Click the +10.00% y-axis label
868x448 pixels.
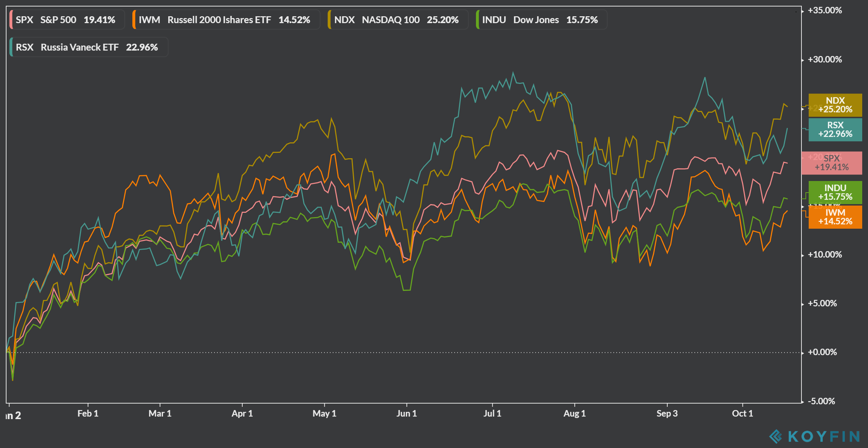[x=825, y=255]
